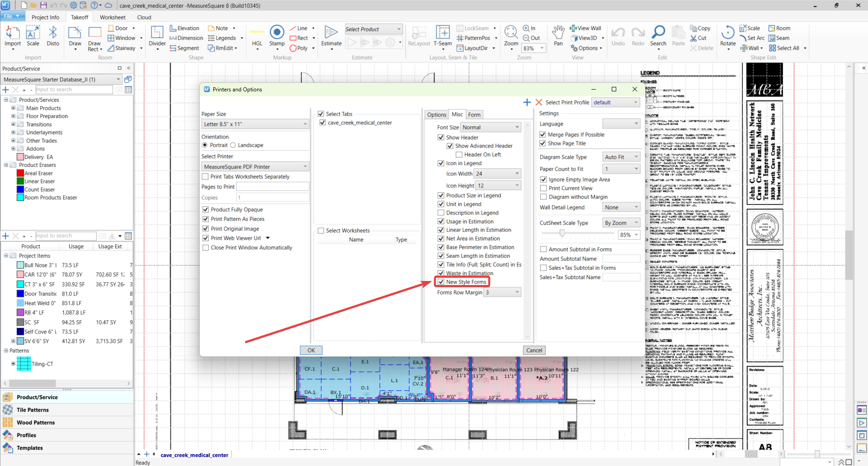Uncheck the New Style Forms checkbox
Screen dimensions: 868x466
[441, 282]
